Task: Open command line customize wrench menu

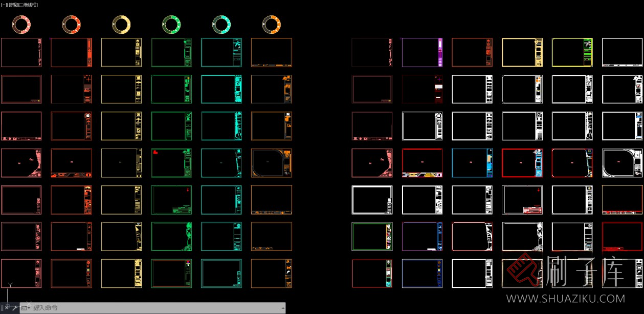Action: [x=15, y=308]
